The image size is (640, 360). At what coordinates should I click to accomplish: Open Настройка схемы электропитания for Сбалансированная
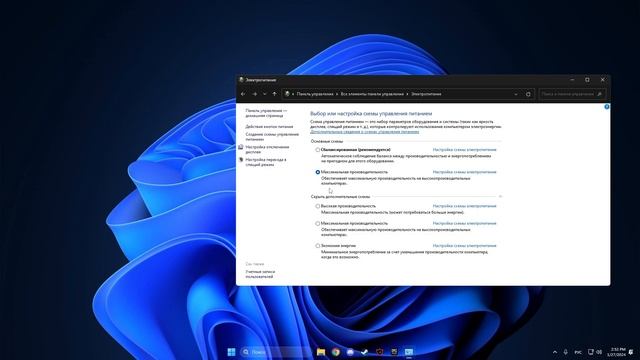point(464,150)
